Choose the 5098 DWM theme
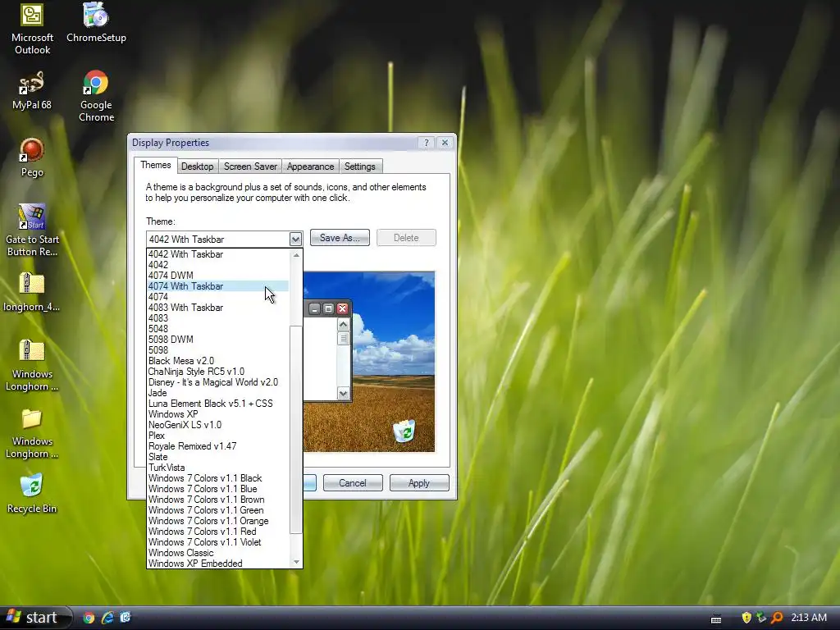 tap(218, 340)
